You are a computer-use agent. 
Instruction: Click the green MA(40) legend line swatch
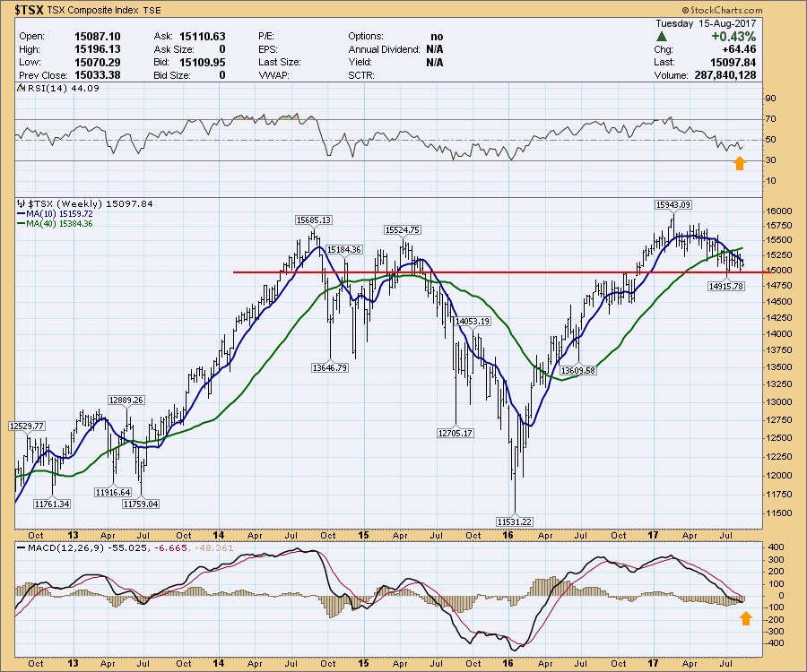pyautogui.click(x=22, y=224)
